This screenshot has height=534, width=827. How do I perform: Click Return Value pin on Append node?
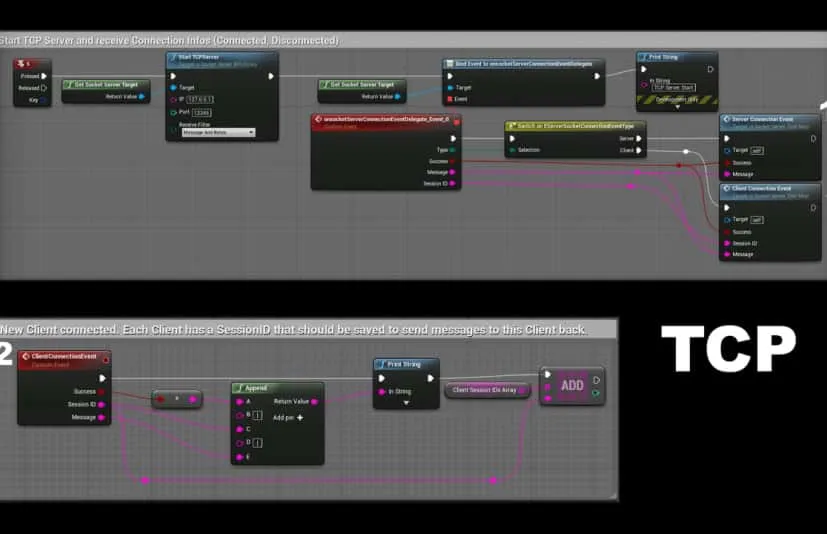(314, 402)
